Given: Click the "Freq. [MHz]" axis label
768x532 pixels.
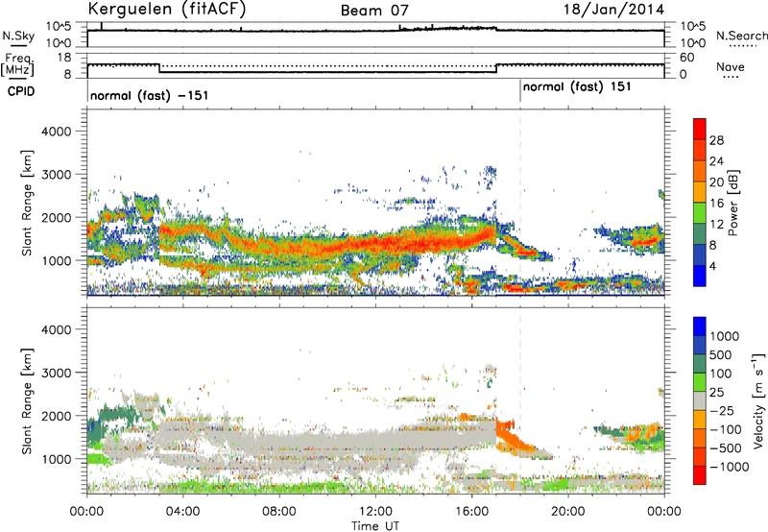Looking at the screenshot, I should (17, 64).
